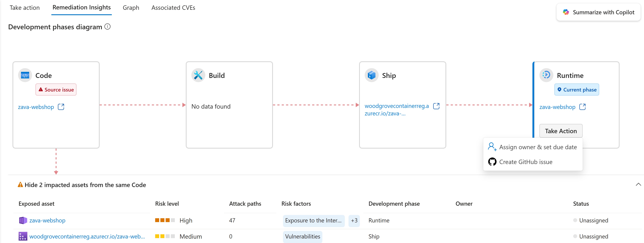Click the Ship phase container icon
644x243 pixels.
(371, 75)
